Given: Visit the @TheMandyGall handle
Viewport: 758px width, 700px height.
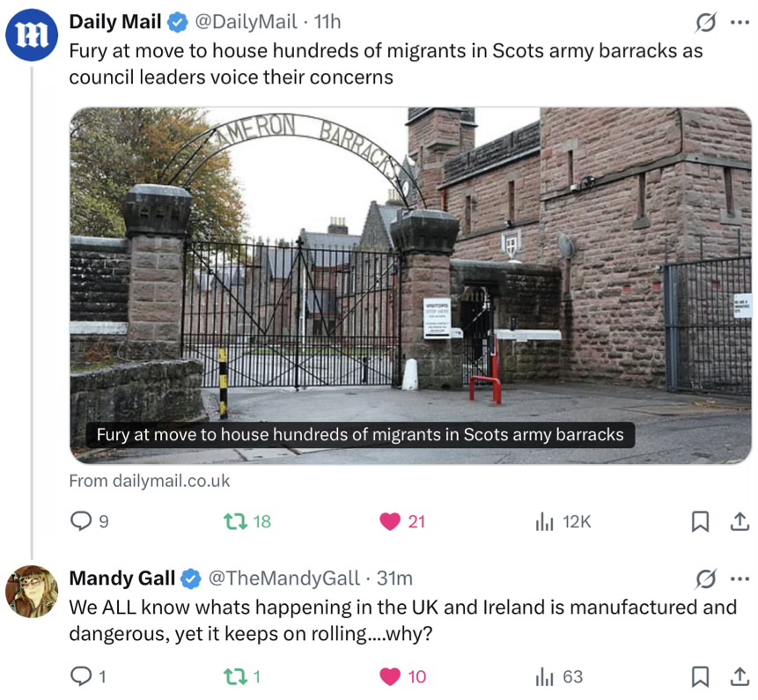Looking at the screenshot, I should coord(283,578).
